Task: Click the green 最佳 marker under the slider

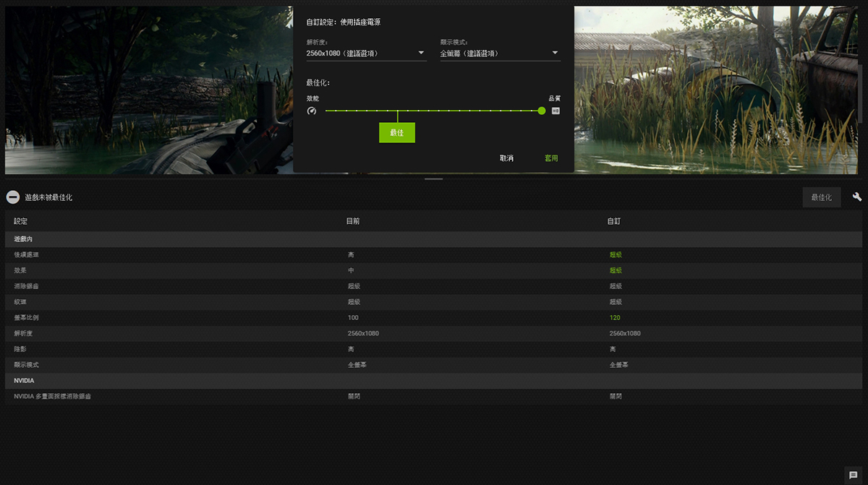Action: click(397, 132)
